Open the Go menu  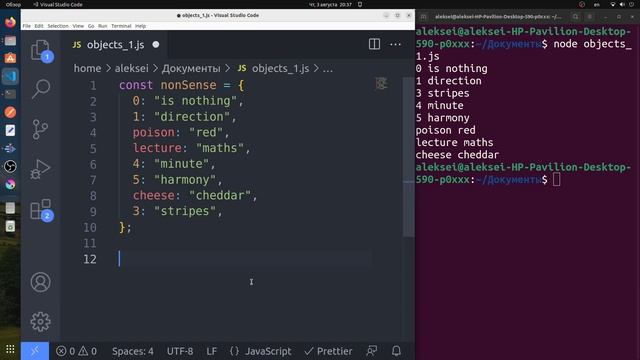(91, 26)
